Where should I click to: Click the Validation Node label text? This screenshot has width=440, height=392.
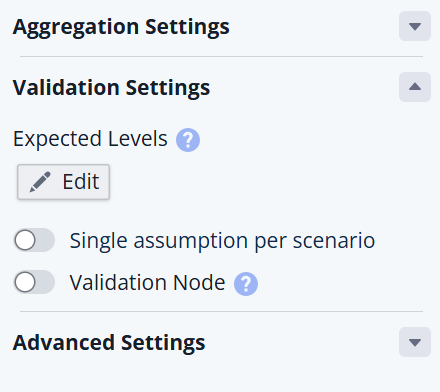147,283
